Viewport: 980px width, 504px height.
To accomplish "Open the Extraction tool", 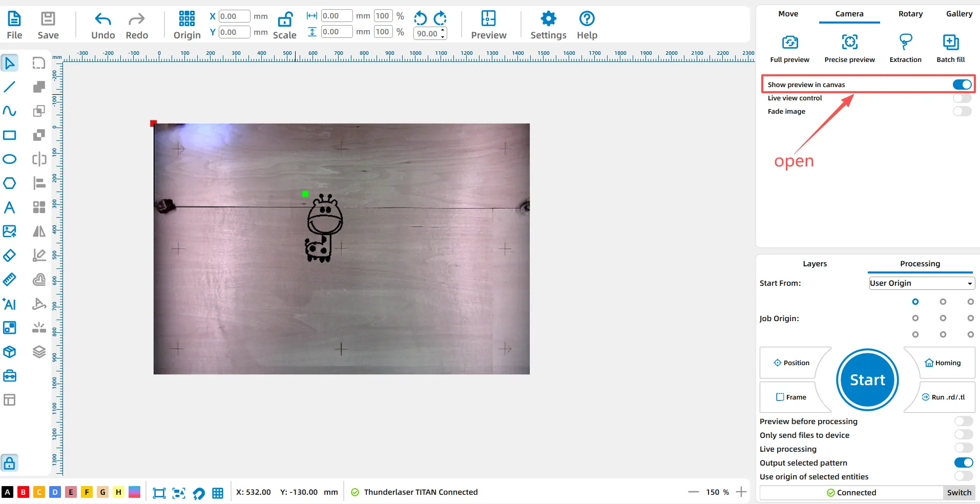I will pos(905,43).
